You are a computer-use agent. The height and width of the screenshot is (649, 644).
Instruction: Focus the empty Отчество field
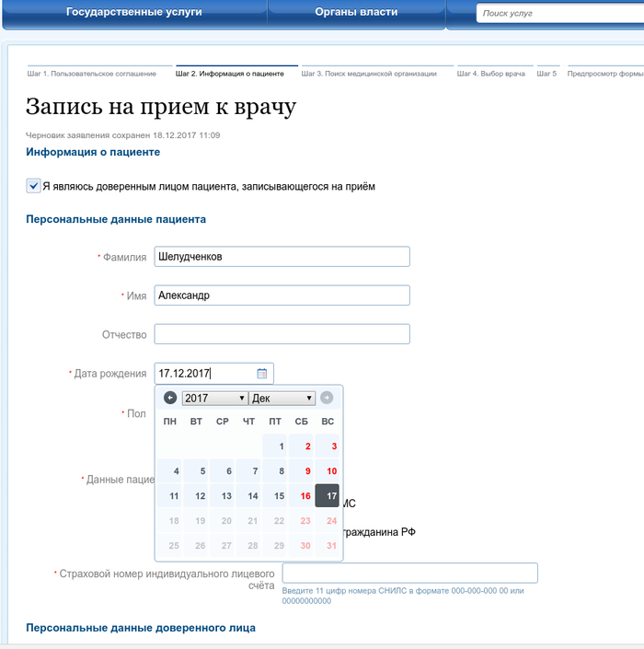pos(282,334)
